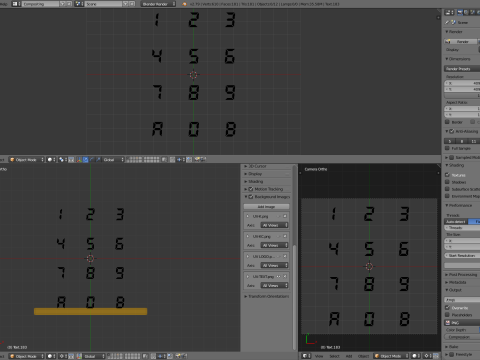Toggle the Shadows checkbox

click(448, 182)
